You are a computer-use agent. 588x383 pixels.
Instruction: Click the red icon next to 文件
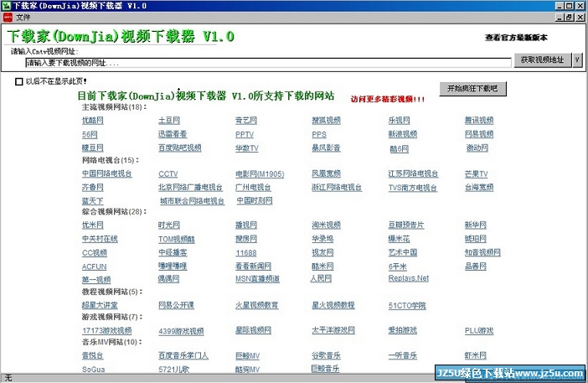click(x=8, y=18)
